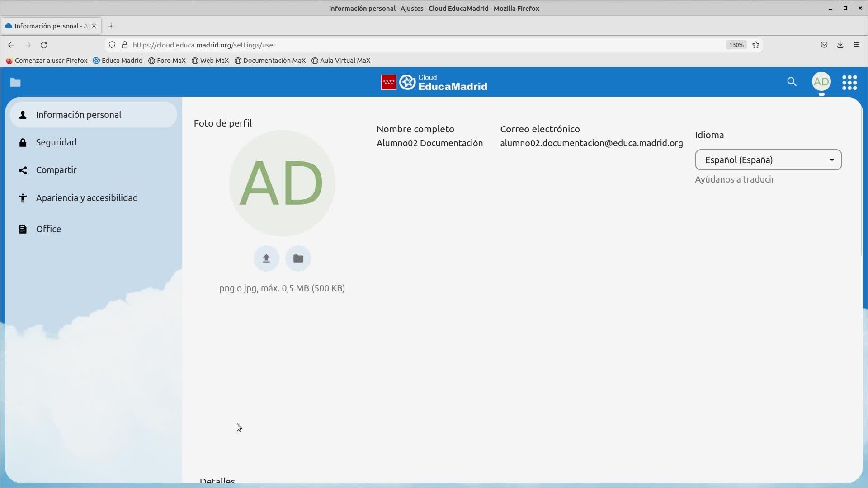Open a new browser tab
The width and height of the screenshot is (868, 488).
[x=111, y=26]
